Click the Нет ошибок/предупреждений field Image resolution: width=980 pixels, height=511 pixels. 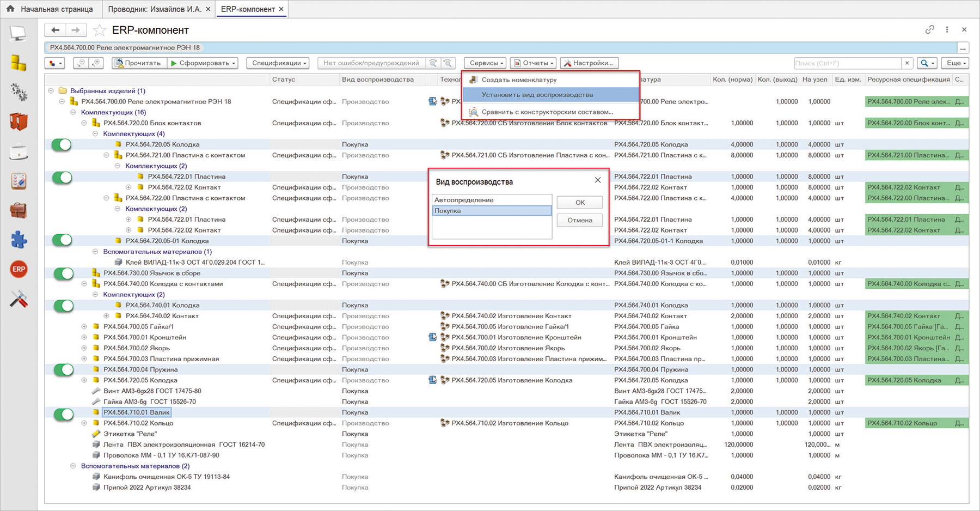pos(371,63)
